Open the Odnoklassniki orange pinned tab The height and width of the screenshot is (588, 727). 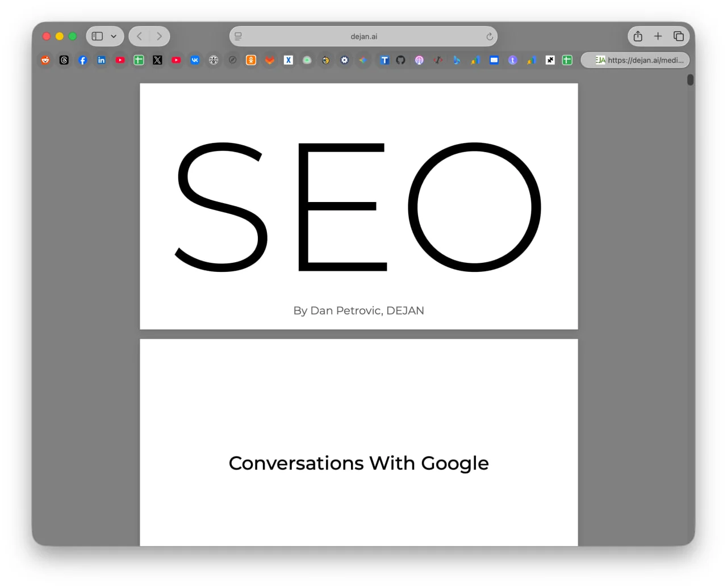pyautogui.click(x=251, y=60)
